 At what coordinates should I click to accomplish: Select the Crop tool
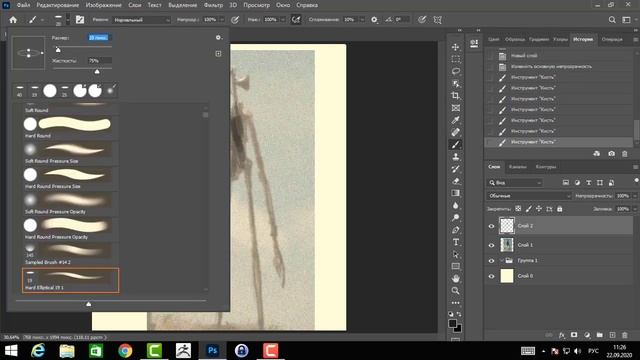456,96
